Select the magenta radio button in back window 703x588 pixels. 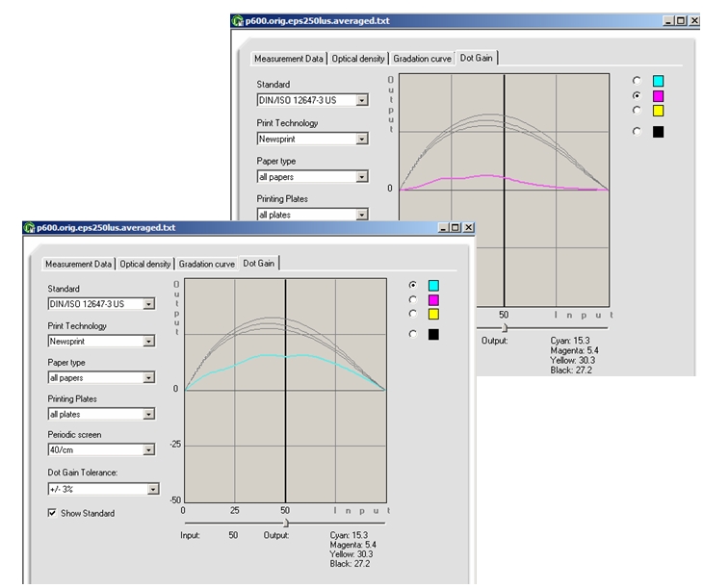tap(637, 95)
